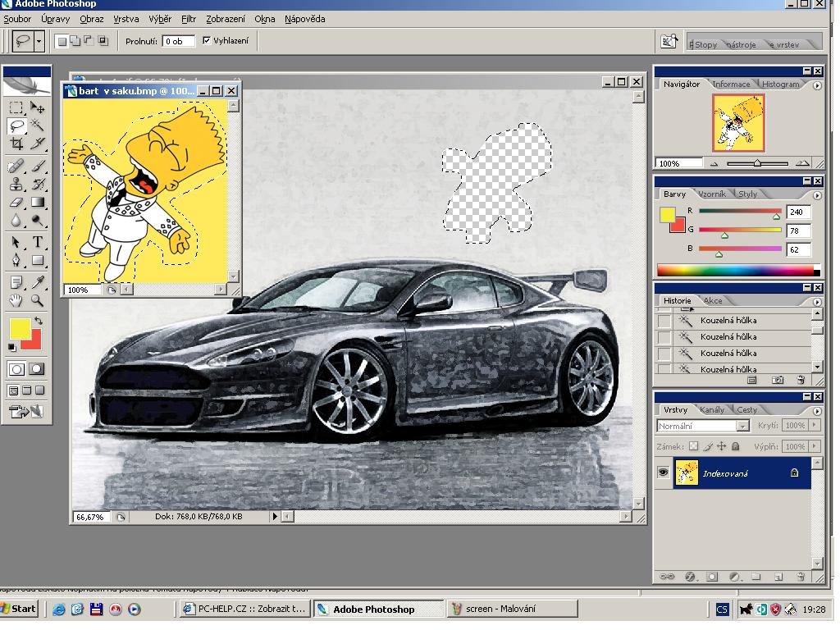The image size is (840, 630).
Task: Click the Windows Start button
Action: [x=20, y=609]
